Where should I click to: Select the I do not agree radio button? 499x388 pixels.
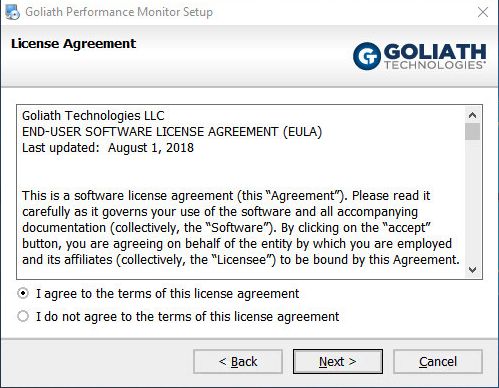pyautogui.click(x=23, y=316)
